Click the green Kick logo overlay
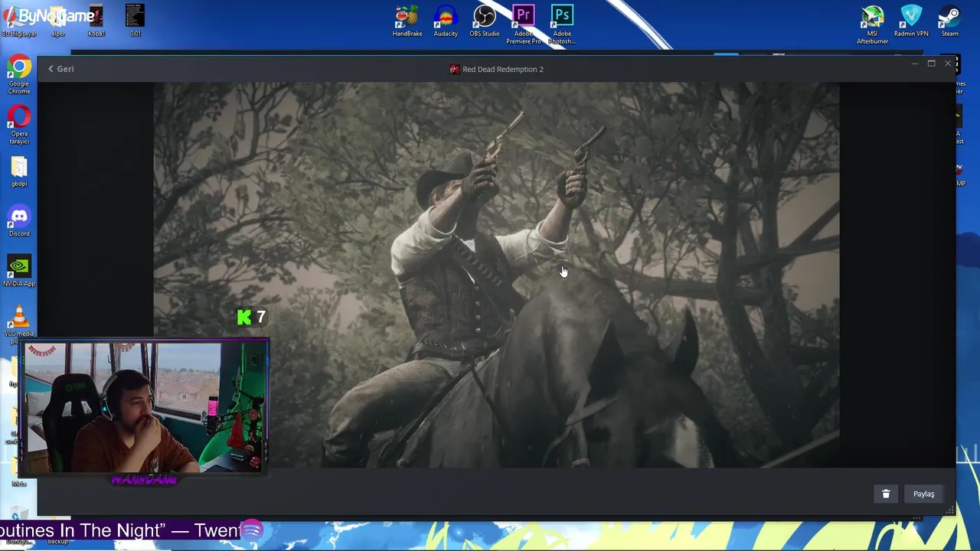 tap(244, 317)
